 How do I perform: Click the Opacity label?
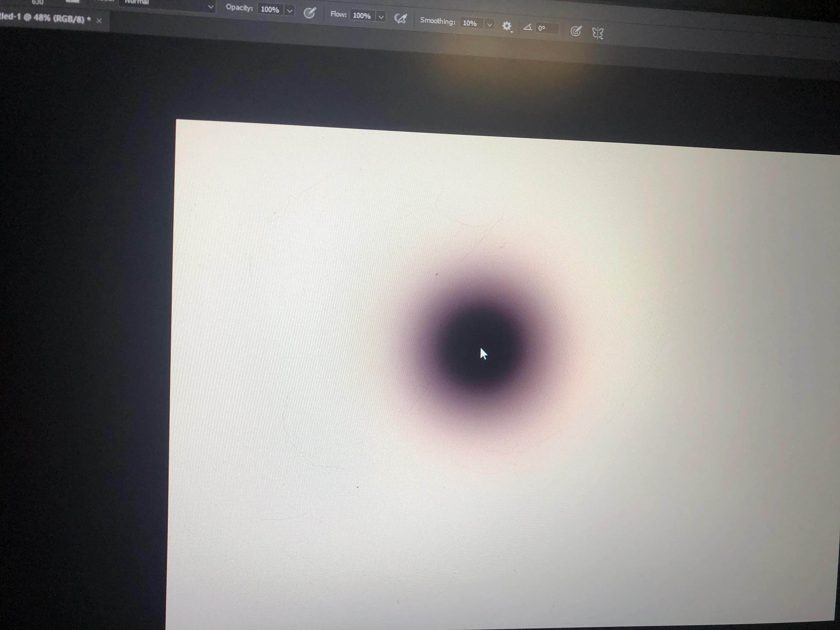(239, 7)
